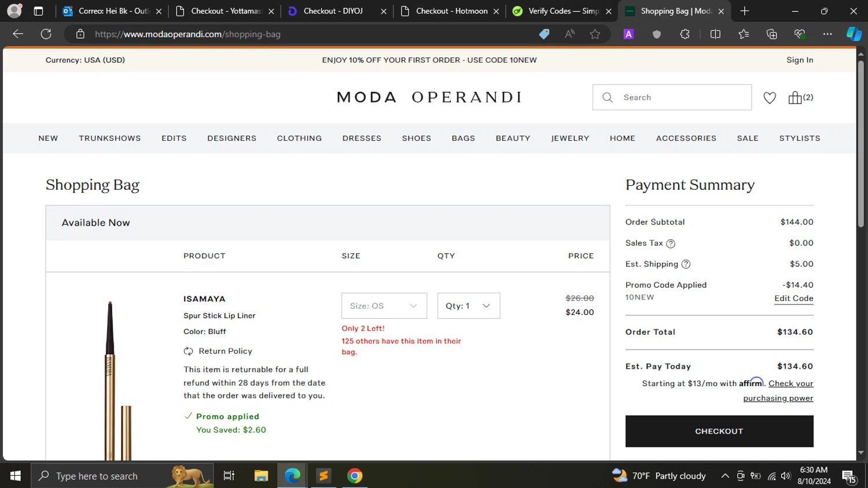This screenshot has height=488, width=868.
Task: Open Google Chrome from the taskbar
Action: coord(355,476)
